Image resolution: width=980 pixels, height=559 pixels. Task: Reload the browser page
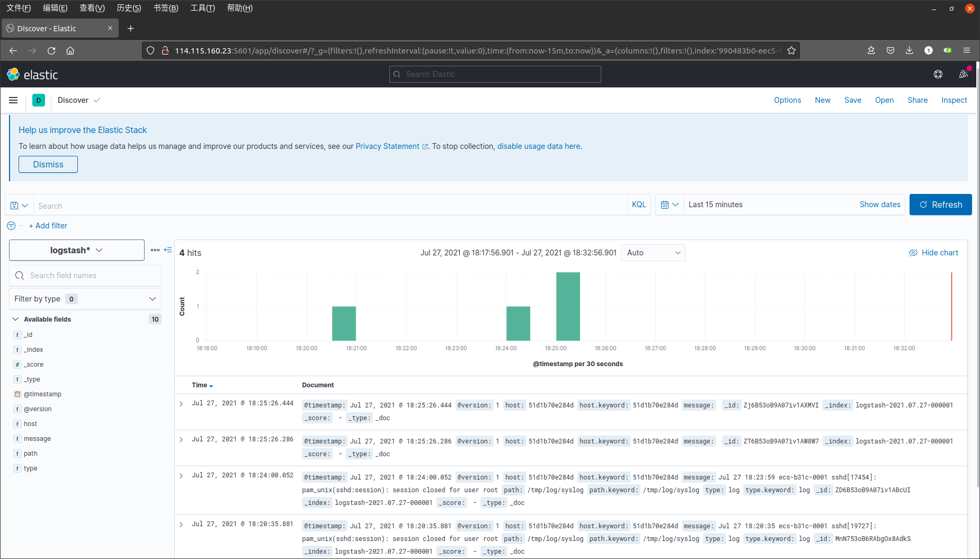51,51
